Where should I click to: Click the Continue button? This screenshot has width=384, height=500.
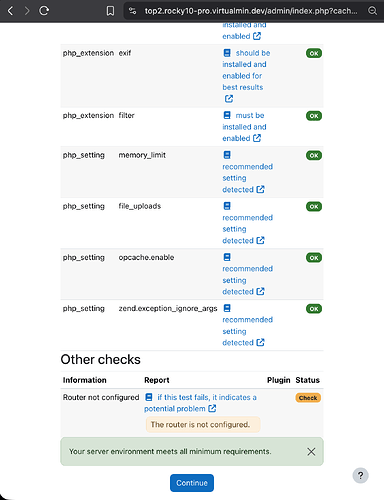click(192, 483)
